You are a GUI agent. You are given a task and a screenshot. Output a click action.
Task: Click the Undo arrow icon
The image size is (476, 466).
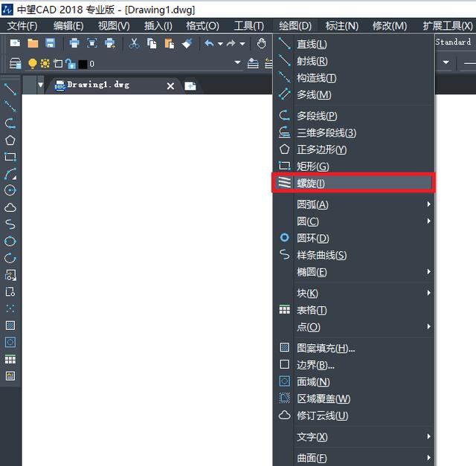[209, 43]
